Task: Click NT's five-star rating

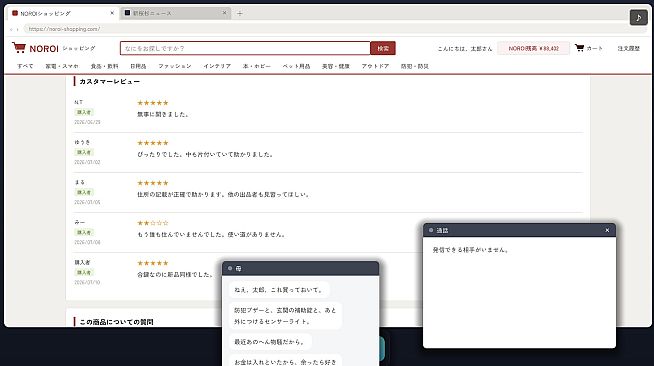Action: pyautogui.click(x=153, y=103)
